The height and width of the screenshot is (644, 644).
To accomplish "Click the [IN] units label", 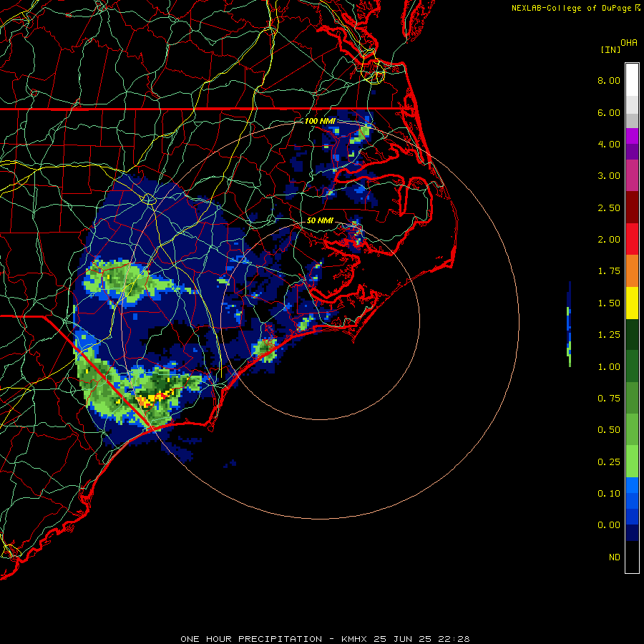I will pos(610,50).
